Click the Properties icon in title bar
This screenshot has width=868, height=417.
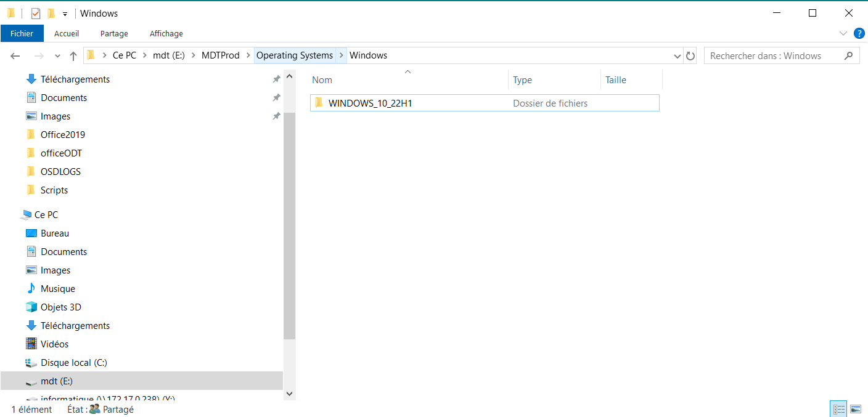pyautogui.click(x=36, y=14)
